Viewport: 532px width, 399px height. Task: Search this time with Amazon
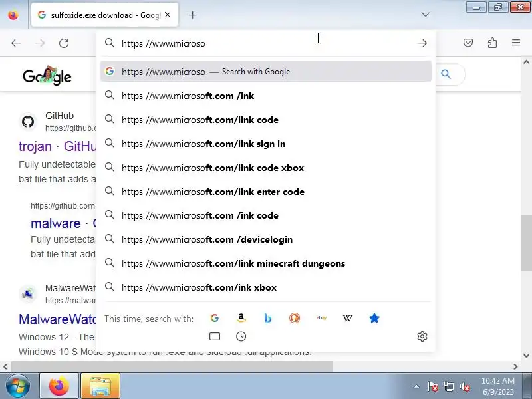(241, 319)
